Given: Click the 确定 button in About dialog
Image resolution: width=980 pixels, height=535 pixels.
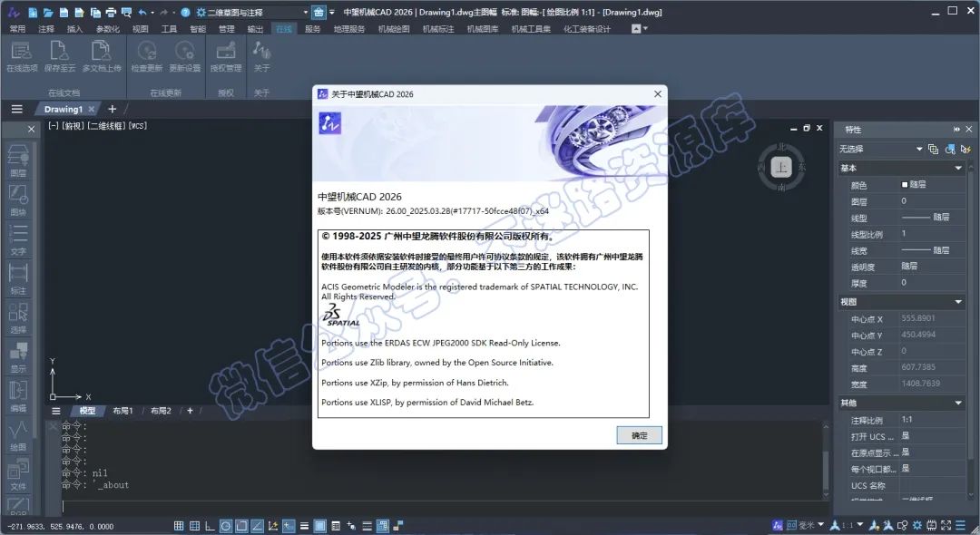Looking at the screenshot, I should tap(640, 435).
